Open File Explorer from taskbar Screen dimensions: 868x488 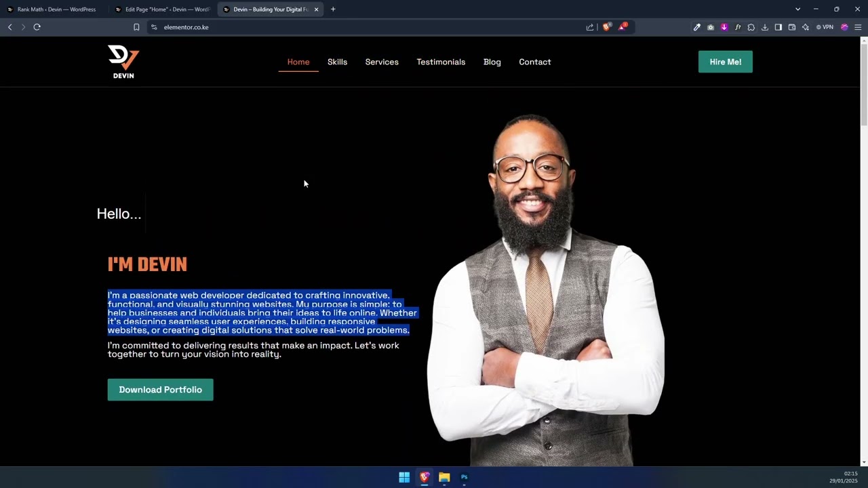pos(444,477)
